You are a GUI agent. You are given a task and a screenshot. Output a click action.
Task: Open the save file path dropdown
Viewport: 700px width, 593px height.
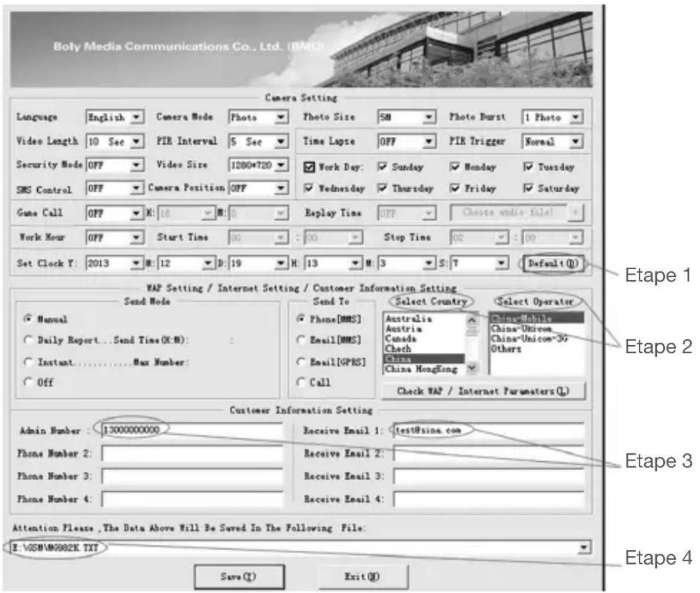click(x=585, y=547)
